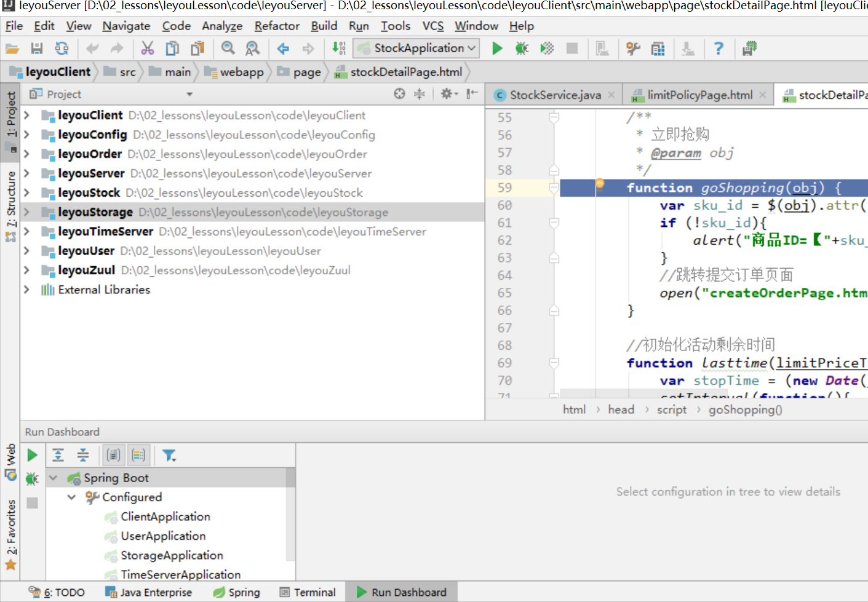Open the Project view type dropdown
This screenshot has width=868, height=602.
tap(189, 94)
